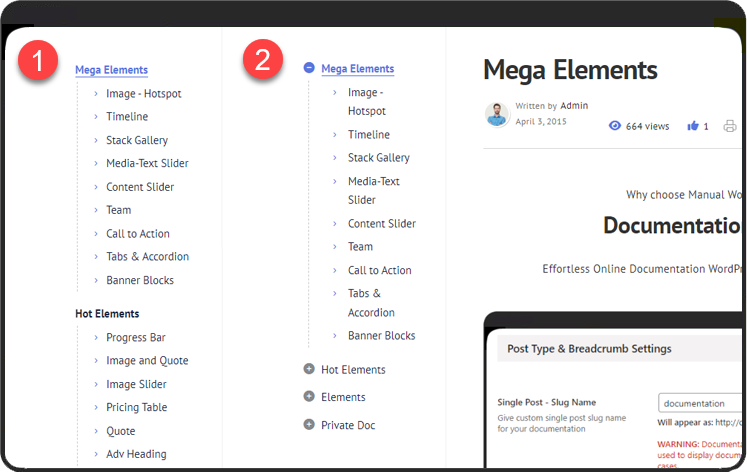Select the Pricing Table entry
The image size is (747, 472).
coord(137,408)
